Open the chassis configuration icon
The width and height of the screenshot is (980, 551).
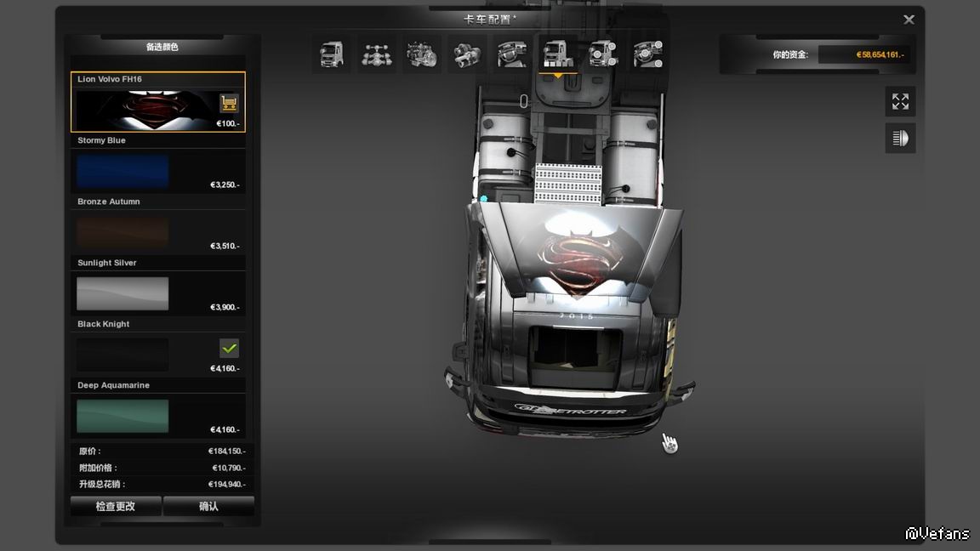pos(376,54)
